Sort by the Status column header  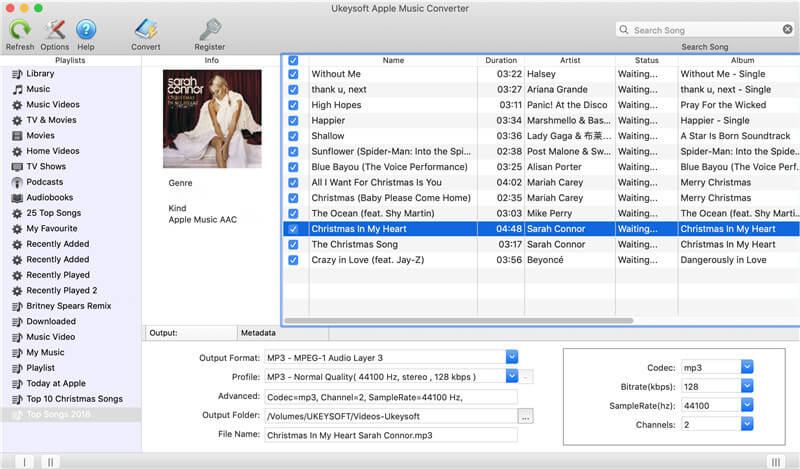click(646, 60)
